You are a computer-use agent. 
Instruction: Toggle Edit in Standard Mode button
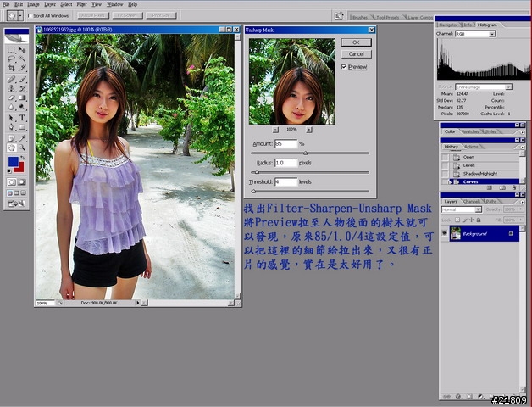pos(11,182)
